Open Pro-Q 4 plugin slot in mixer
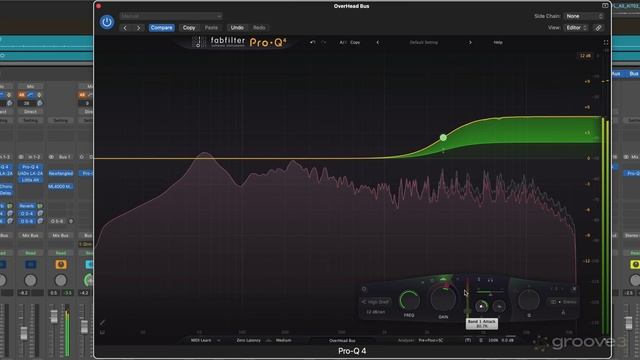Screen dimensions: 640x360 (30, 167)
